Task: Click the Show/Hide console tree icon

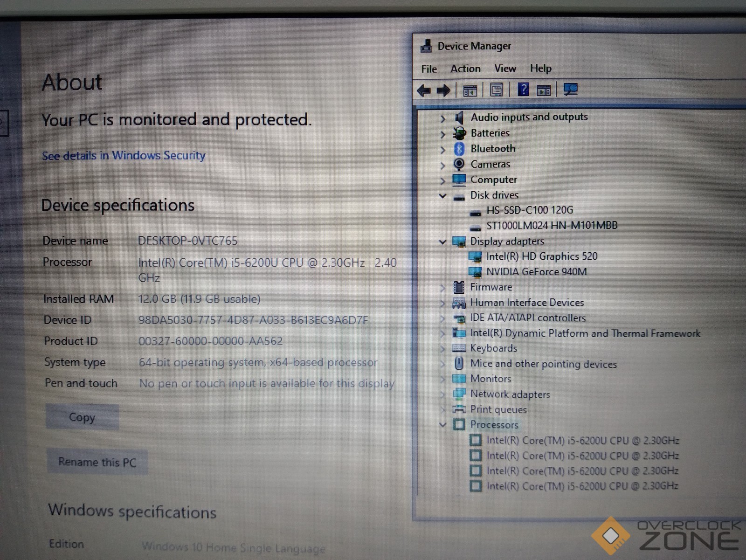Action: point(470,90)
